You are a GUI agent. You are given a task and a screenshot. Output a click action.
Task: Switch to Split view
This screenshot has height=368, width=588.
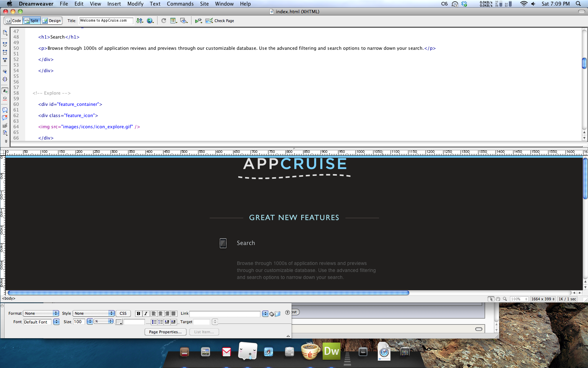(31, 21)
